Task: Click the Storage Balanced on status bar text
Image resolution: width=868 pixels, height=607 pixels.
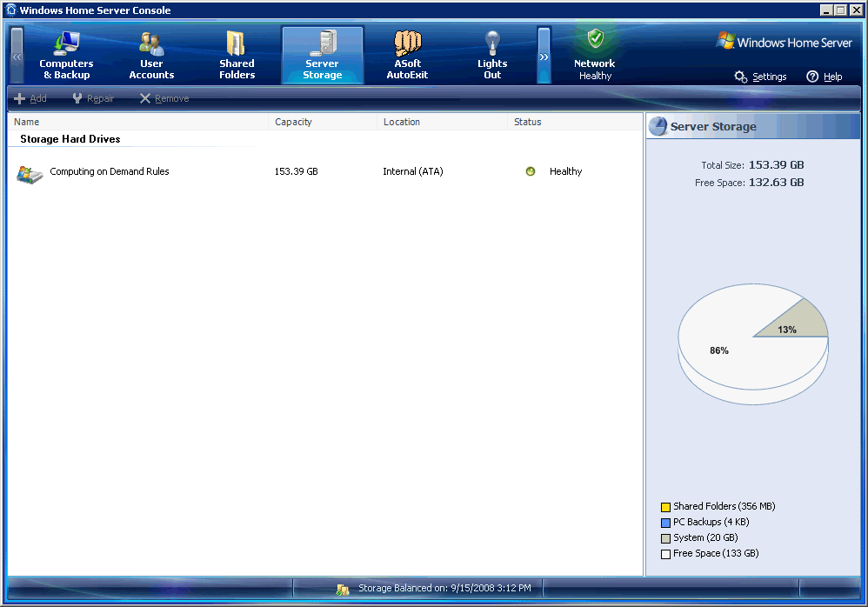Action: click(x=444, y=588)
